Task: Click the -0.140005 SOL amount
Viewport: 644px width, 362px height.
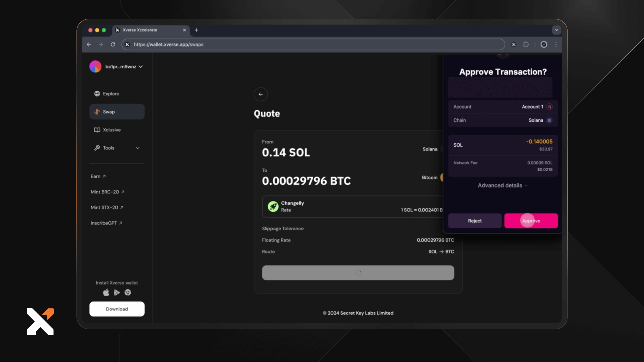Action: tap(539, 142)
